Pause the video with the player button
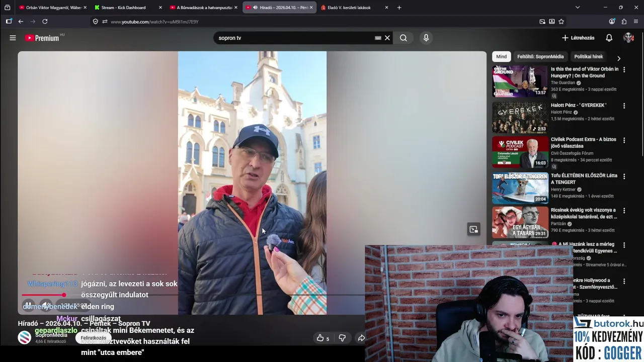Viewport: 644px width, 362px height. pyautogui.click(x=29, y=305)
